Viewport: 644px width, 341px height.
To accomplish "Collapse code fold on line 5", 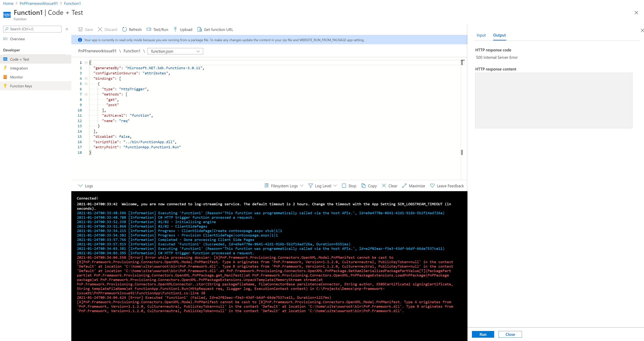I will (86, 84).
